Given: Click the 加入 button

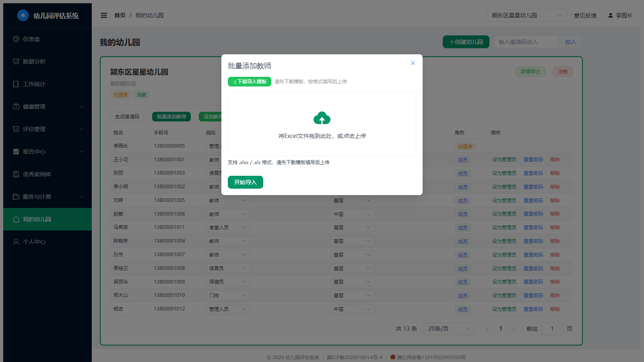Looking at the screenshot, I should [570, 42].
